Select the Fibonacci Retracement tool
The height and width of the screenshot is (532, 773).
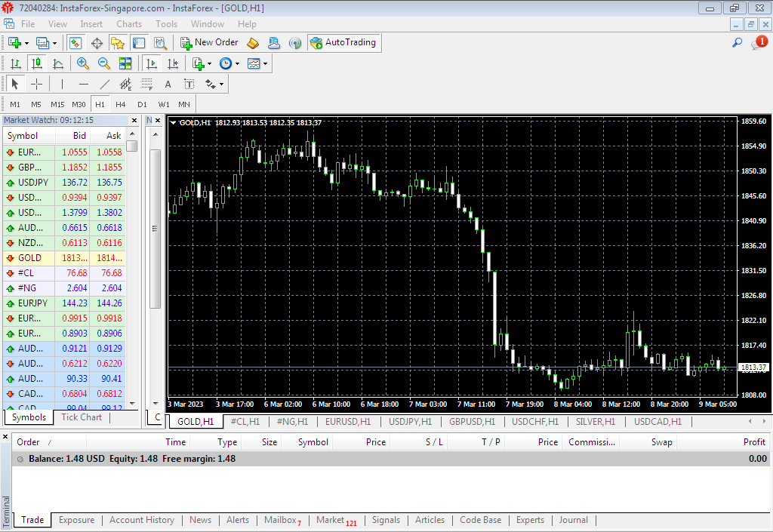[147, 85]
